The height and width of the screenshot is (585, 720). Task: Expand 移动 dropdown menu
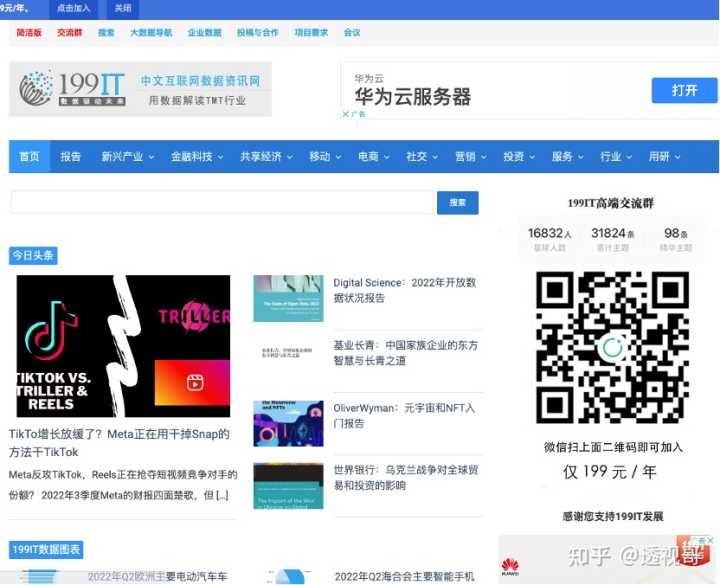pyautogui.click(x=325, y=157)
